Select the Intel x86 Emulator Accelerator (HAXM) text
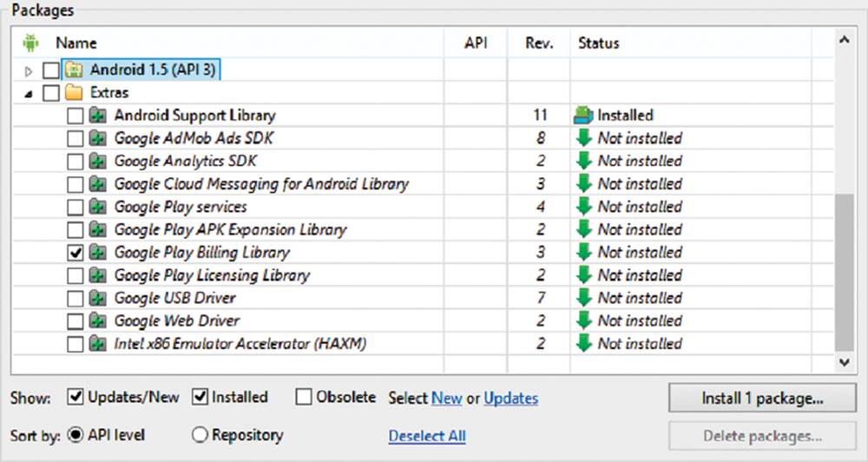This screenshot has height=462, width=868. (240, 344)
